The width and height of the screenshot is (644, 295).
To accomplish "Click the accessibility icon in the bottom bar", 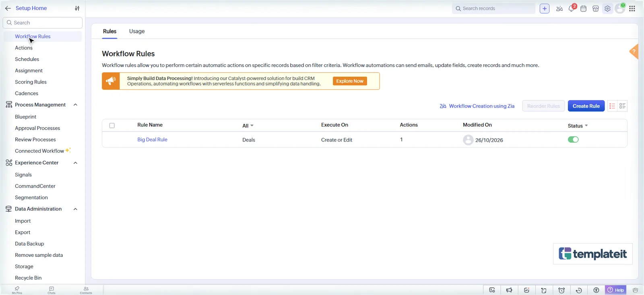I will coord(596,290).
